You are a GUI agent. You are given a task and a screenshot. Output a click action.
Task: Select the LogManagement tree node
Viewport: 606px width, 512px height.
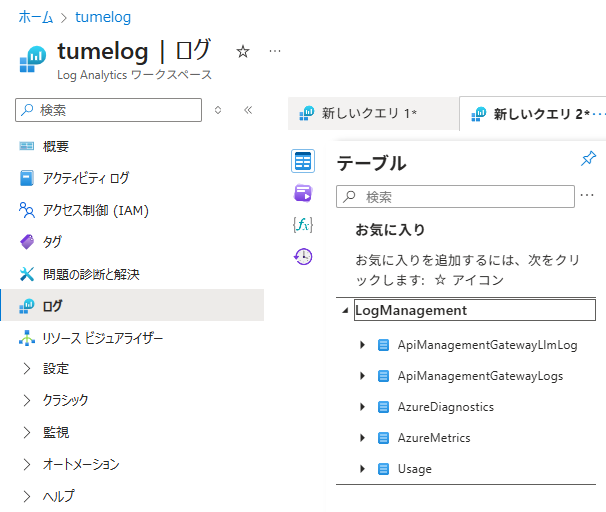[x=475, y=310]
